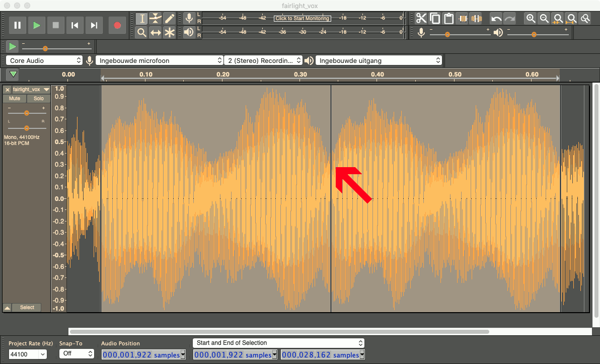Click the Silence audio selection icon
This screenshot has width=600, height=364.
pyautogui.click(x=477, y=18)
